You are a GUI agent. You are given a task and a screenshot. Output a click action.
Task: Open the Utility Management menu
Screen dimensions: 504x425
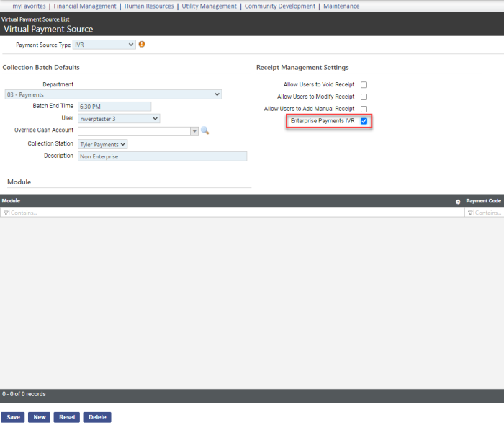pyautogui.click(x=209, y=6)
